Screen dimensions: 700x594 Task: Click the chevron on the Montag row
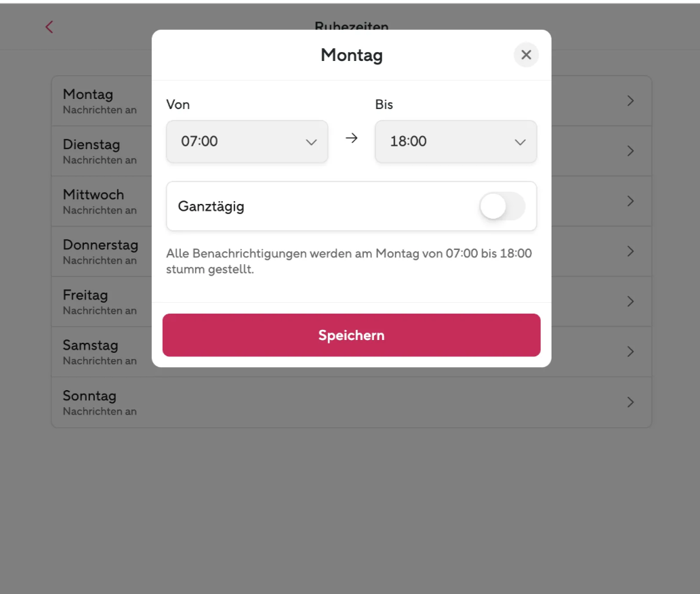click(x=630, y=101)
